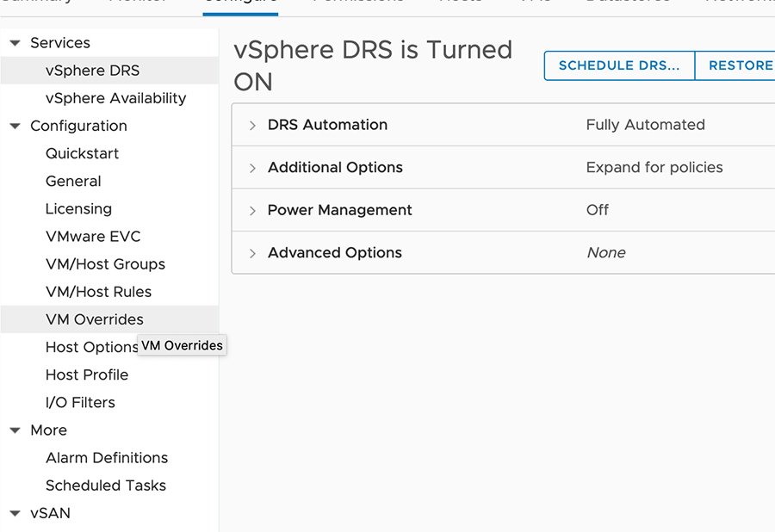This screenshot has width=775, height=532.
Task: Click the Schedule DRS button
Action: (x=619, y=65)
